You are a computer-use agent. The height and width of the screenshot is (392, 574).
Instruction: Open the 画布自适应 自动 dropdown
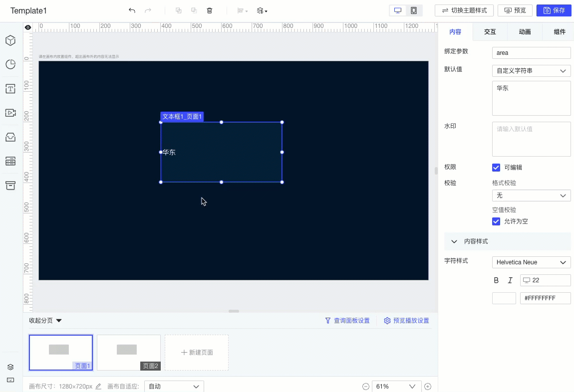tap(174, 387)
